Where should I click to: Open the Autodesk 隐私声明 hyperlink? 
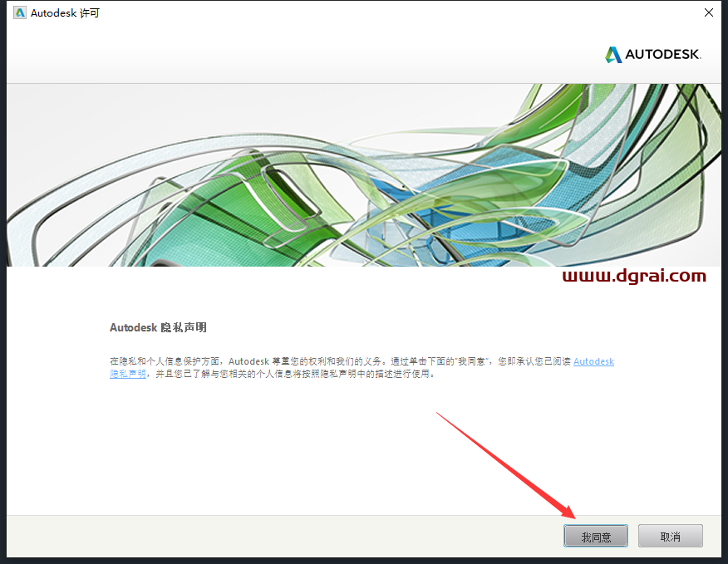593,361
